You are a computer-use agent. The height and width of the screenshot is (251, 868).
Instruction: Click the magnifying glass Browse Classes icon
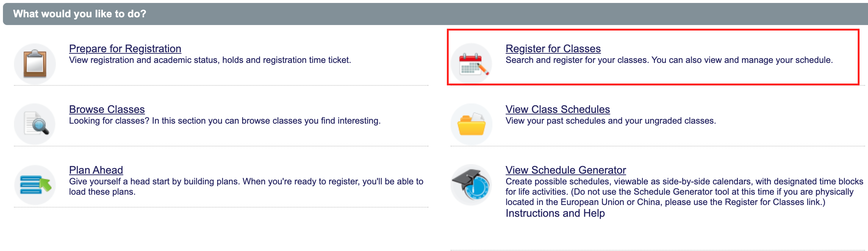tap(35, 124)
